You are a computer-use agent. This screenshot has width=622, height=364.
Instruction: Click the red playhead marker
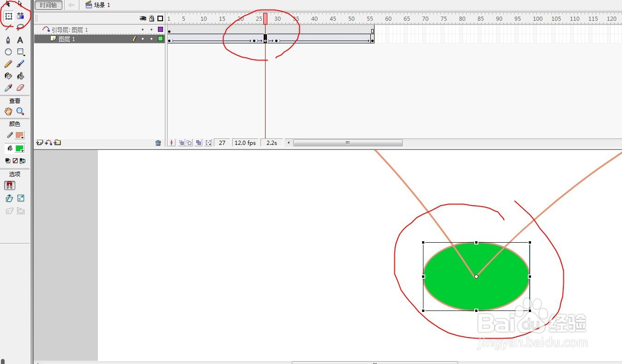266,18
